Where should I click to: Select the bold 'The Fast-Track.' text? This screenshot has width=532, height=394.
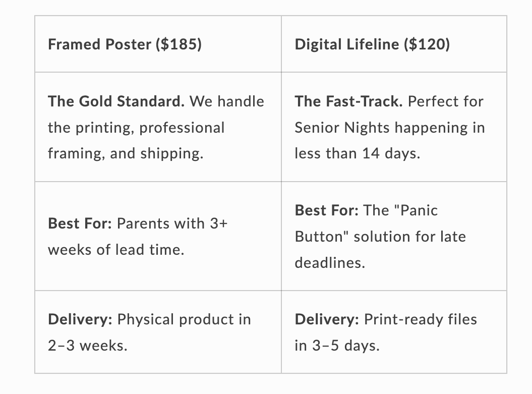(x=349, y=101)
